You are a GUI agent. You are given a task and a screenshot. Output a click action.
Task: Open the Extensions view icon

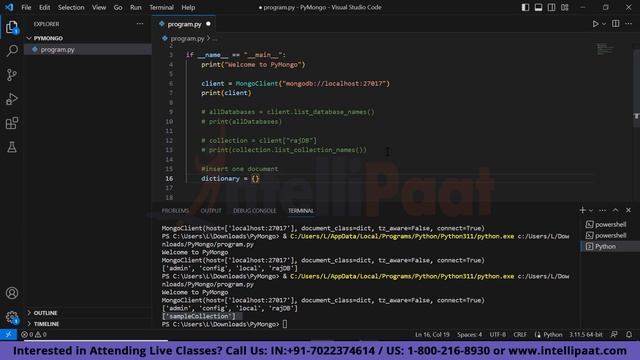(12, 123)
